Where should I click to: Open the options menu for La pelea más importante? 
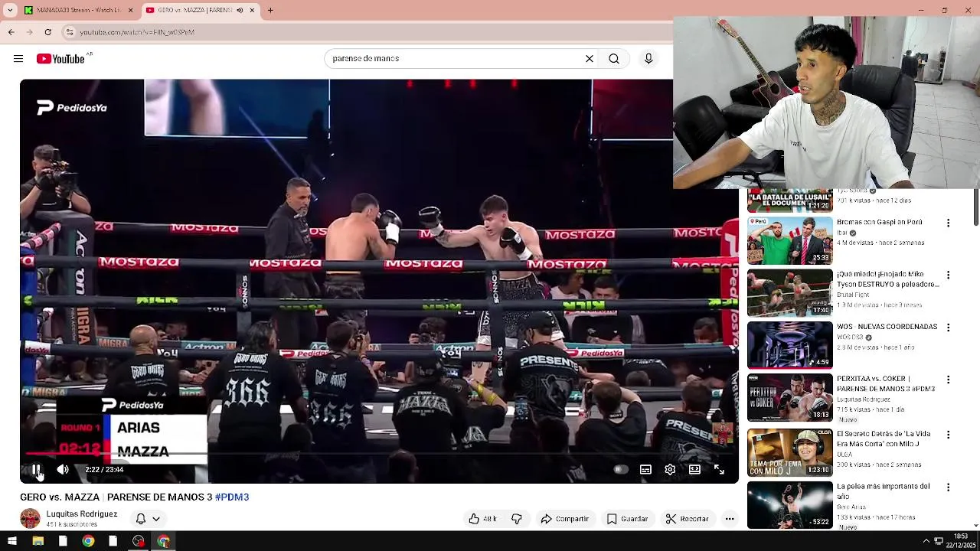(x=948, y=487)
